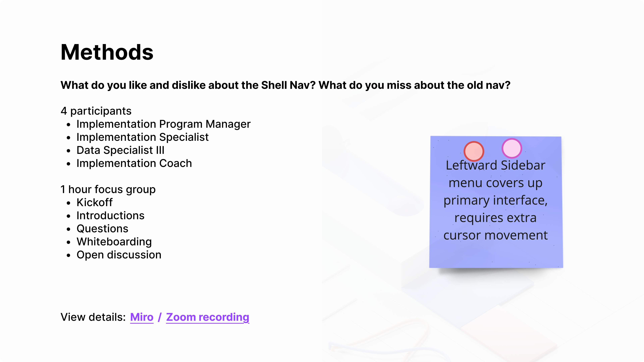This screenshot has height=362, width=644.
Task: Click the Methods heading
Action: [107, 52]
